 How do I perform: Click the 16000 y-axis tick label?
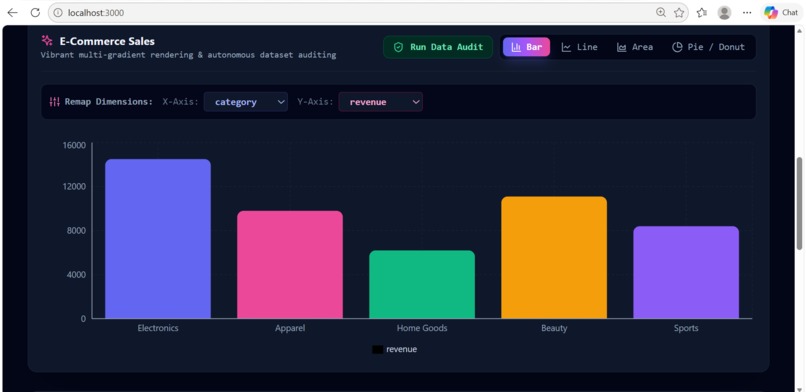74,145
